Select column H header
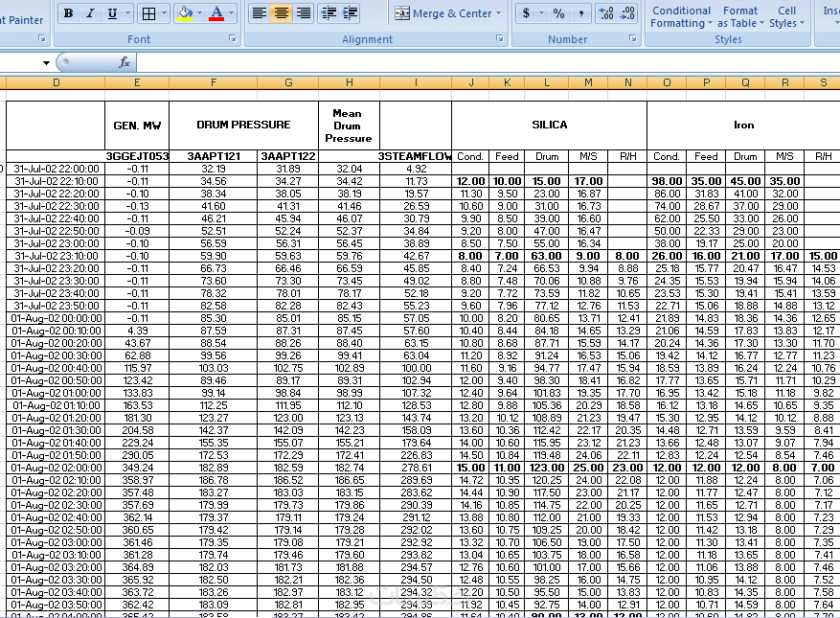 (350, 82)
